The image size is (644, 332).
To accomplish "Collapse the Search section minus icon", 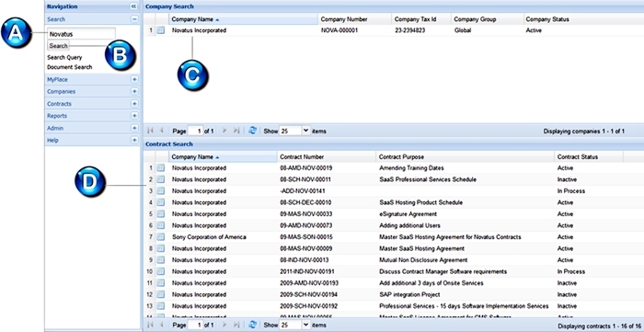I will [x=134, y=19].
